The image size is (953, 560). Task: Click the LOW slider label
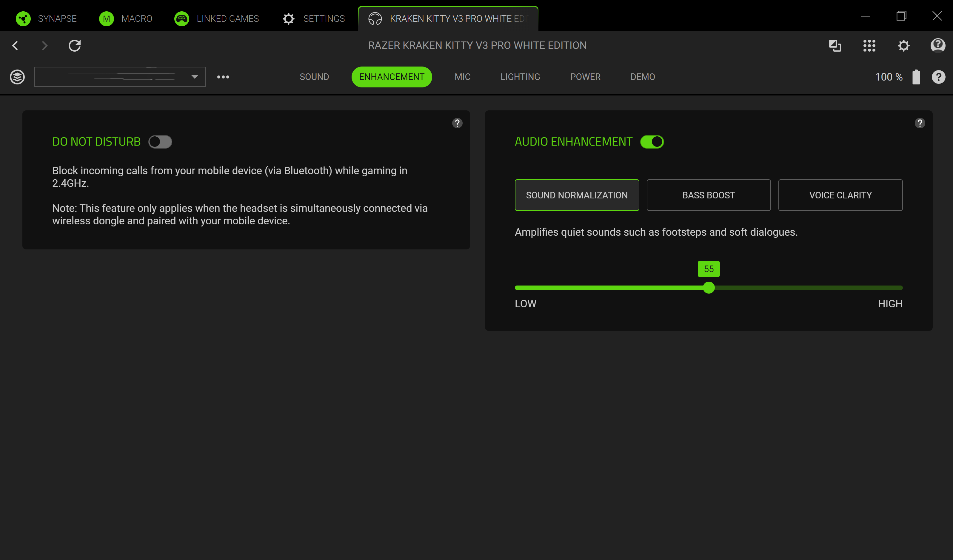[x=525, y=304]
